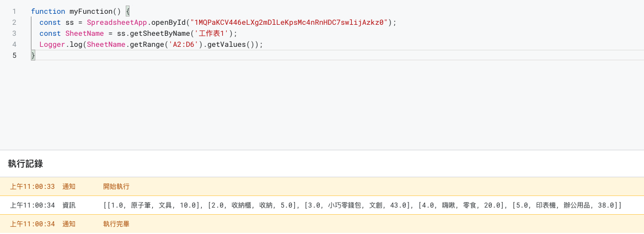Select the 開始執行 log message

[x=116, y=187]
